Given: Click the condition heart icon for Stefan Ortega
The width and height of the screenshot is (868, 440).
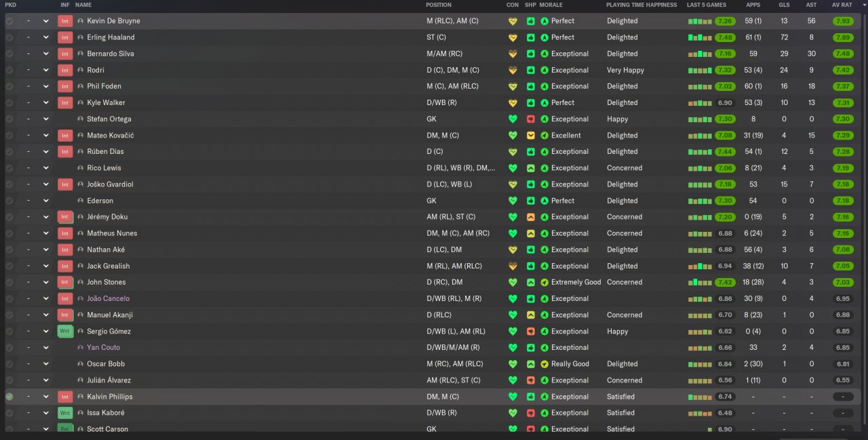Looking at the screenshot, I should [x=513, y=119].
